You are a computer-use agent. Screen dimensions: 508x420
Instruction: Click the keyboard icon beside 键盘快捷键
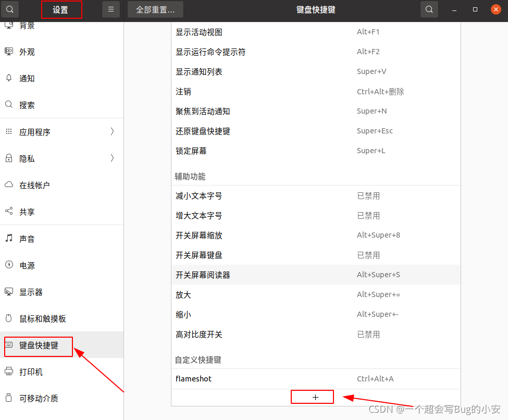(9, 345)
